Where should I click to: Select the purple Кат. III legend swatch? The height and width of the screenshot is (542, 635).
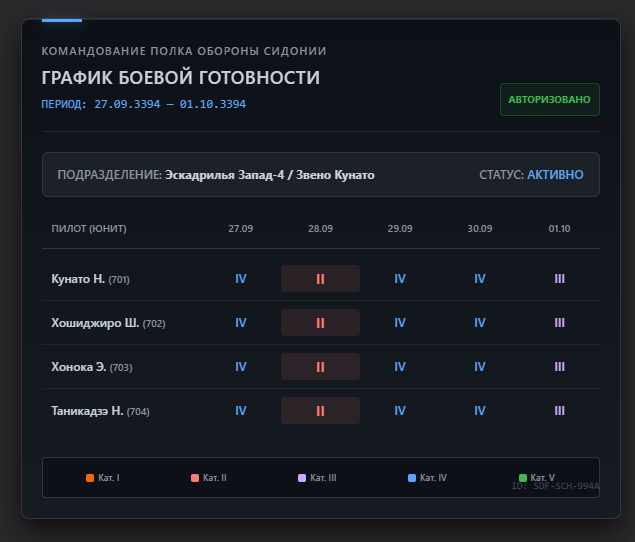pos(302,478)
